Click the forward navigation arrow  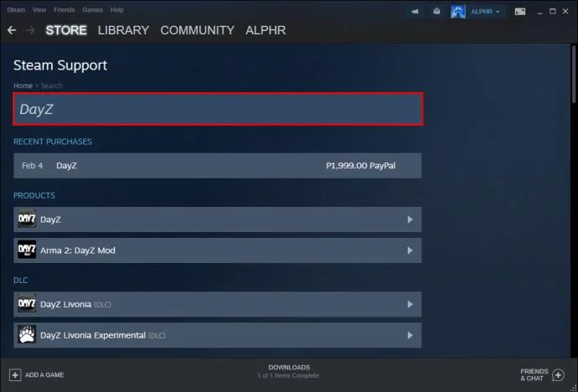pos(31,30)
